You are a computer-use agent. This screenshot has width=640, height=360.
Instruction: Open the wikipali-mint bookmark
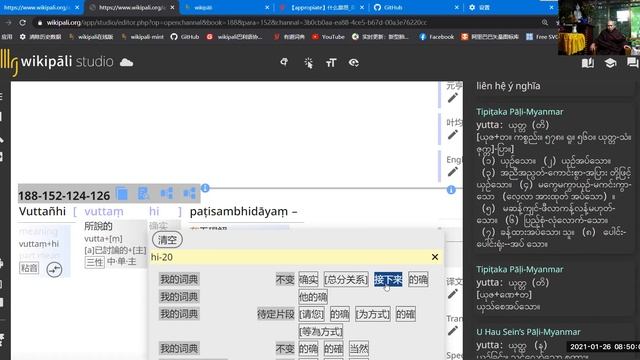pos(143,37)
